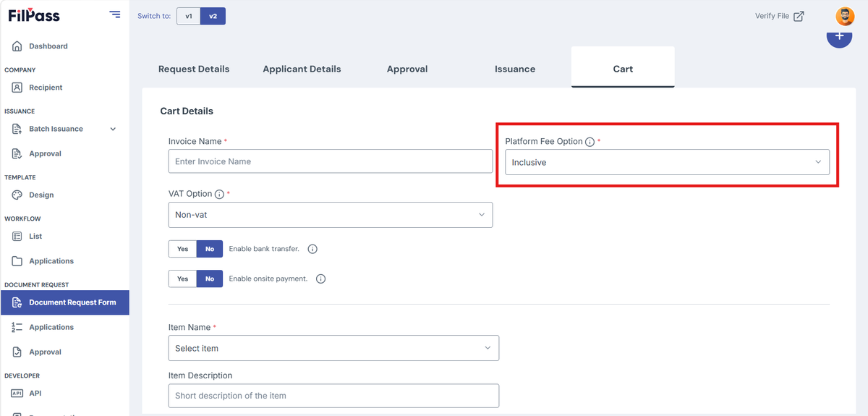The width and height of the screenshot is (868, 416).
Task: Set bank transfer toggle to No
Action: tap(210, 249)
